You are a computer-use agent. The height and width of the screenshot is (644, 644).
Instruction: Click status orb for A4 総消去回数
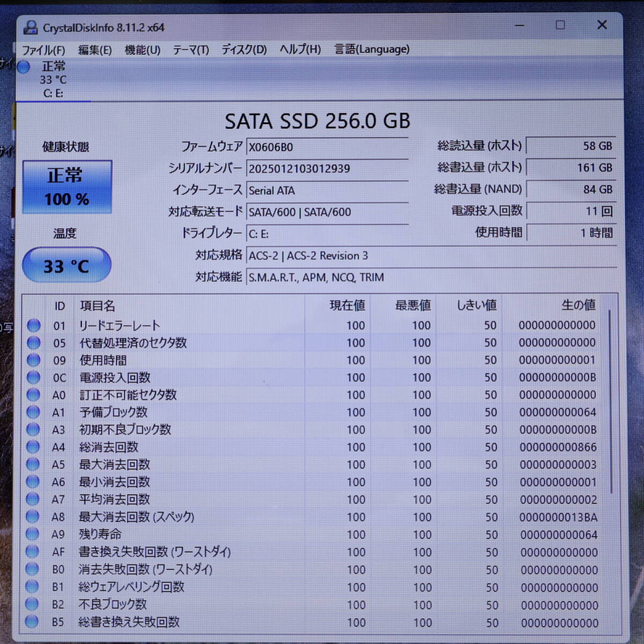33,447
